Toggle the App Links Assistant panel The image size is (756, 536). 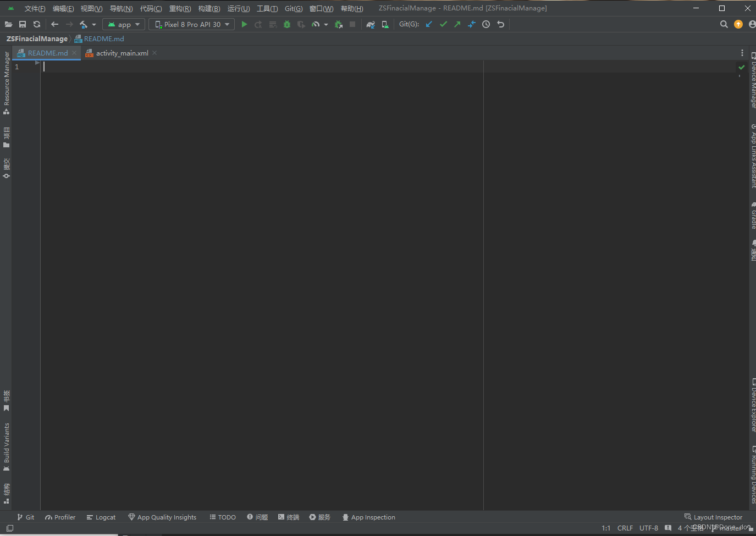[753, 156]
